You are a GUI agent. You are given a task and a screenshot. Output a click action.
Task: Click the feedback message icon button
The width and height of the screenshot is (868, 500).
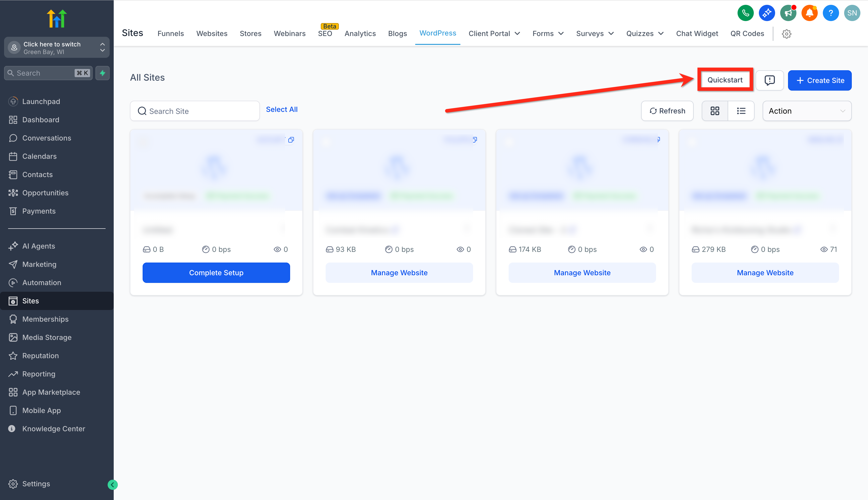click(770, 80)
